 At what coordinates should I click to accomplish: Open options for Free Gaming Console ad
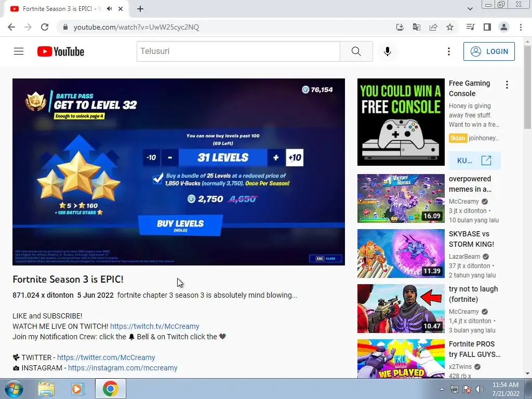507,85
